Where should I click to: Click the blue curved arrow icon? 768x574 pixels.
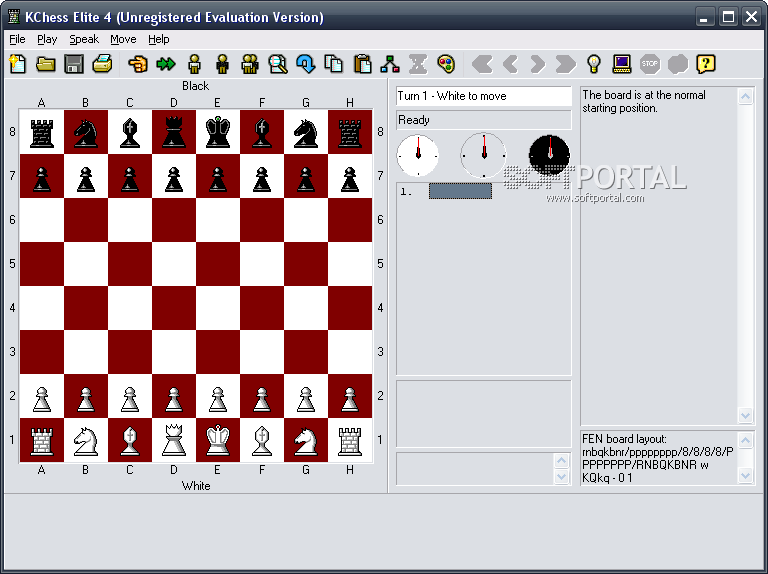tap(306, 64)
